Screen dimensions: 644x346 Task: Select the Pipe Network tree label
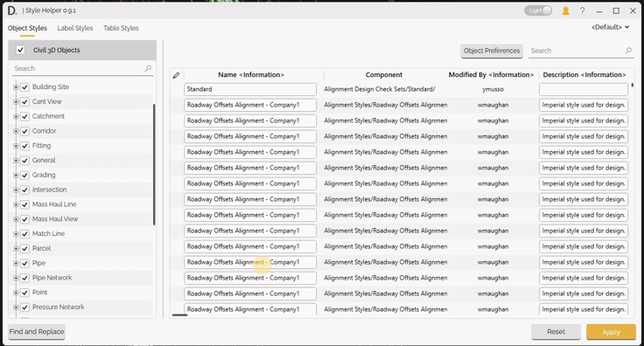[x=52, y=278]
